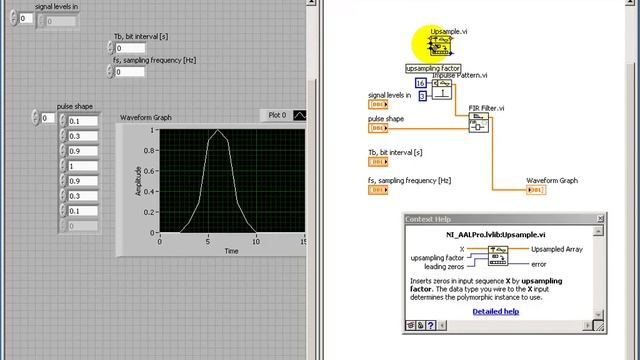Close the Context Help window
The image size is (640, 360).
(x=600, y=219)
